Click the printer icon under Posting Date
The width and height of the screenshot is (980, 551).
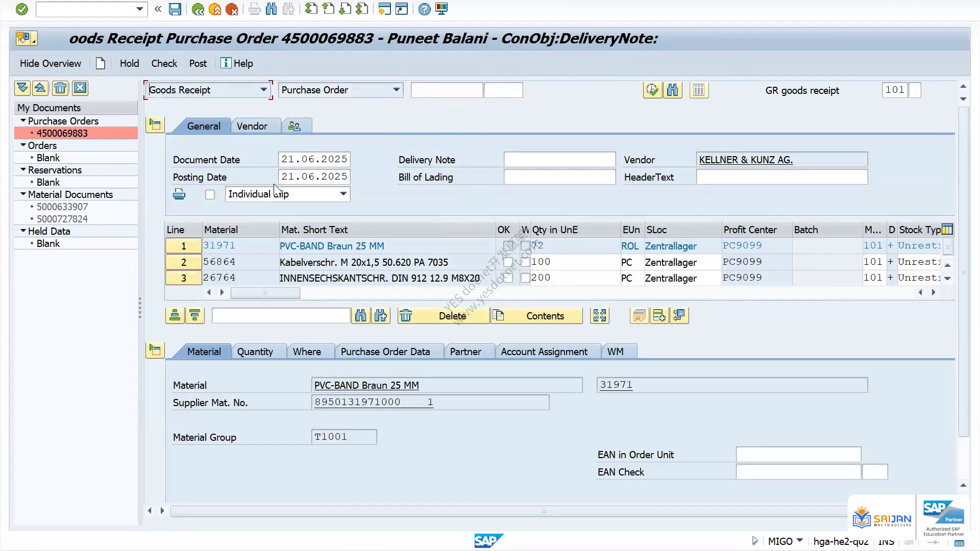tap(179, 194)
